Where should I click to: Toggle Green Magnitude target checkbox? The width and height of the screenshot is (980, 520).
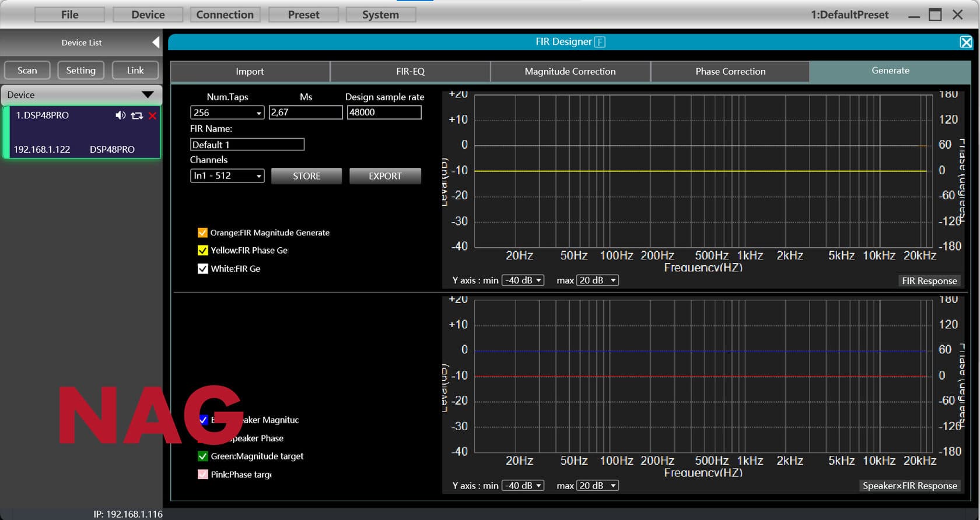202,456
